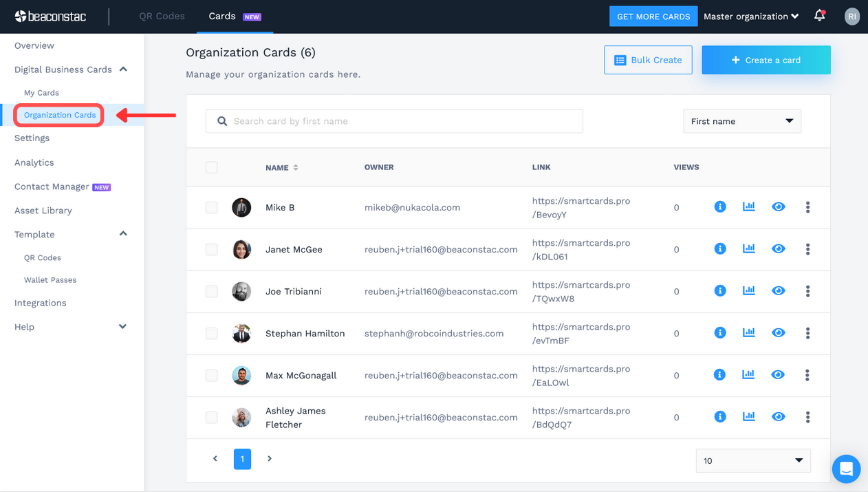The image size is (868, 492).
Task: Open Analytics in the sidebar
Action: tap(34, 162)
